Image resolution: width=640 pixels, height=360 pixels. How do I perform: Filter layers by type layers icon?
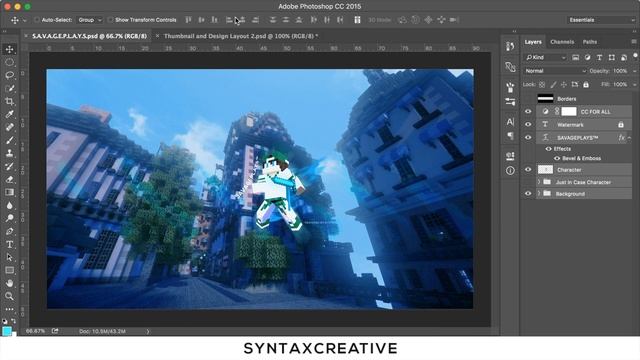pyautogui.click(x=599, y=58)
